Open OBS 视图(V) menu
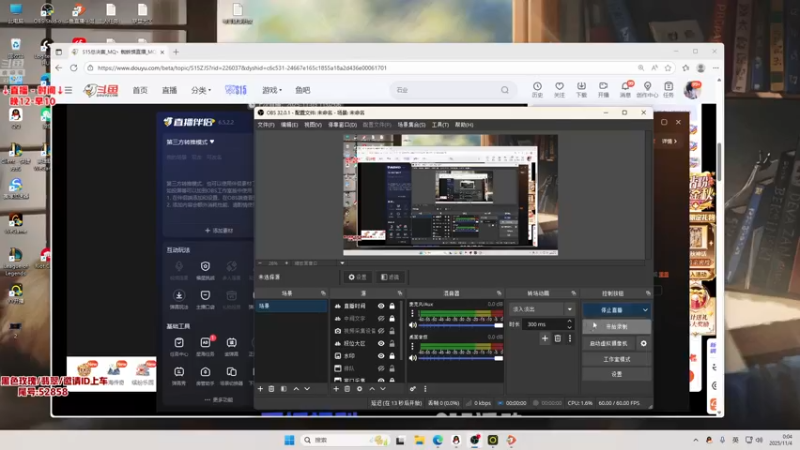Viewport: 800px width, 450px height. (313, 124)
